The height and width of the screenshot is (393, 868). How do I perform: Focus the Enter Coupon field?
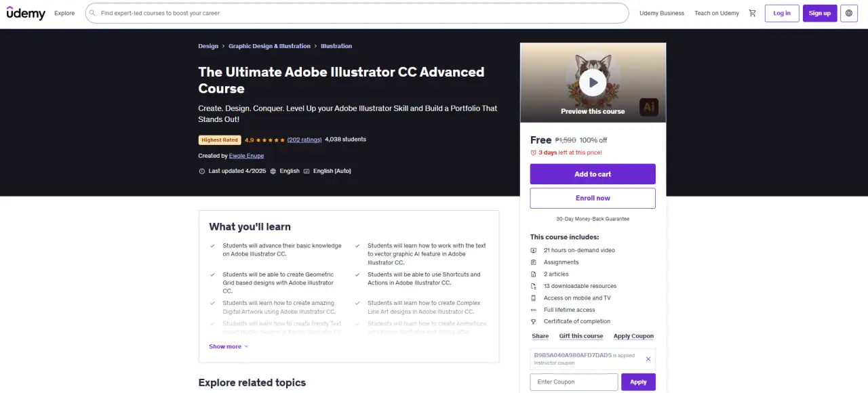574,382
